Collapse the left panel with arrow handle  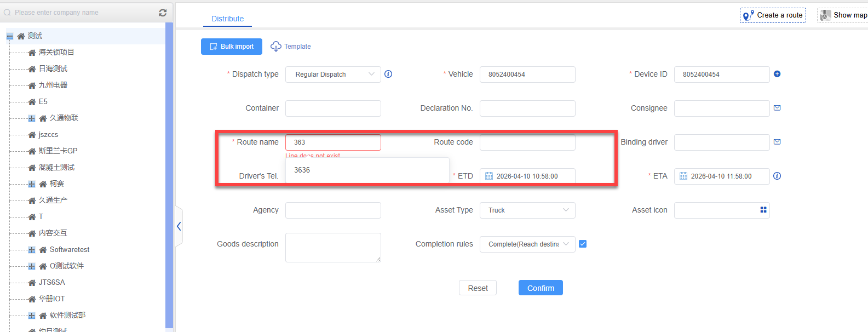pos(179,226)
